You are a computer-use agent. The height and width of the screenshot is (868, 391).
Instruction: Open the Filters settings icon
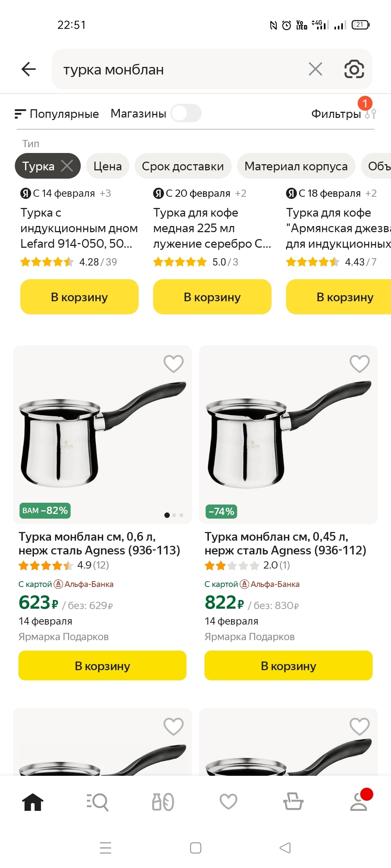[370, 114]
